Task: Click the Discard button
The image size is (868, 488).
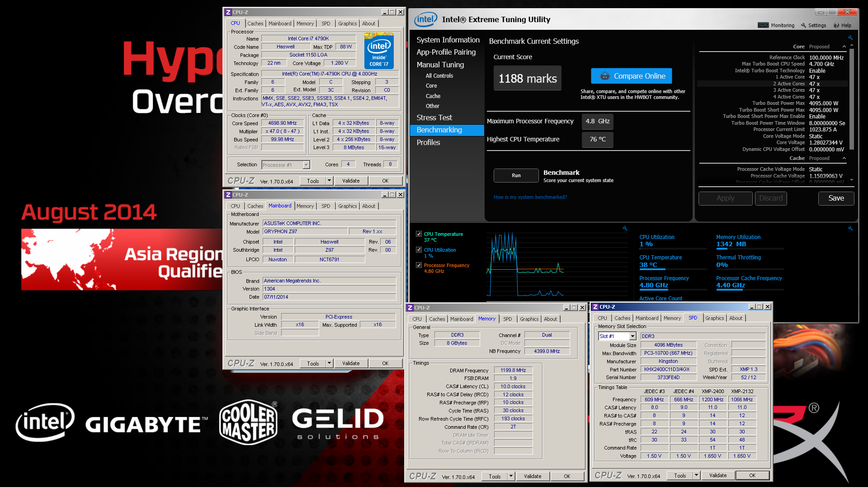Action: [x=771, y=198]
